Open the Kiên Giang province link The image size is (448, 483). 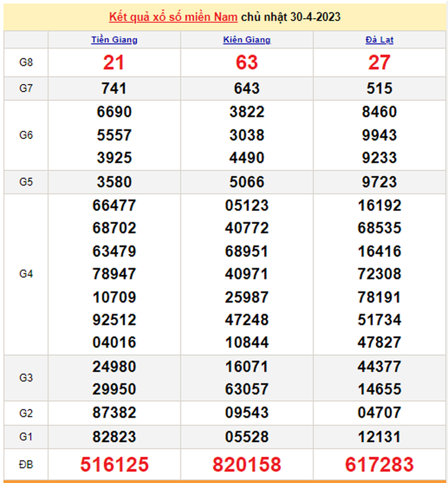click(x=247, y=40)
